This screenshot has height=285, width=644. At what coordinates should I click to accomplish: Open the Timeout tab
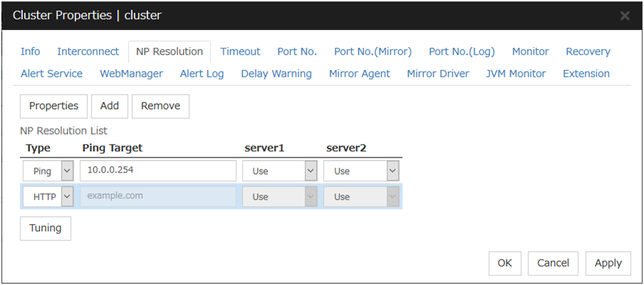click(240, 51)
